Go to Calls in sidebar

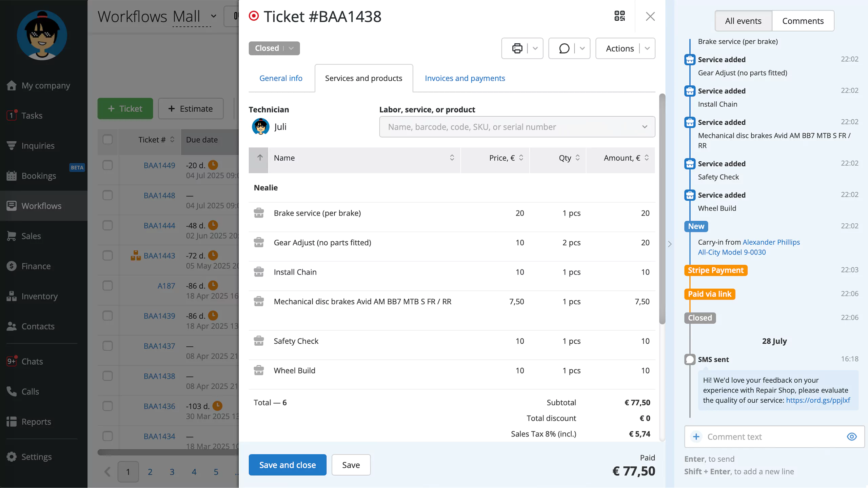pyautogui.click(x=30, y=391)
